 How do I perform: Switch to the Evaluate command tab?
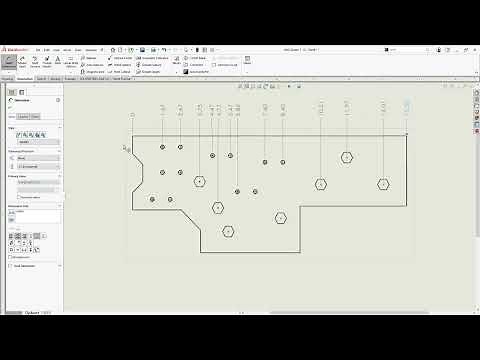tap(70, 79)
